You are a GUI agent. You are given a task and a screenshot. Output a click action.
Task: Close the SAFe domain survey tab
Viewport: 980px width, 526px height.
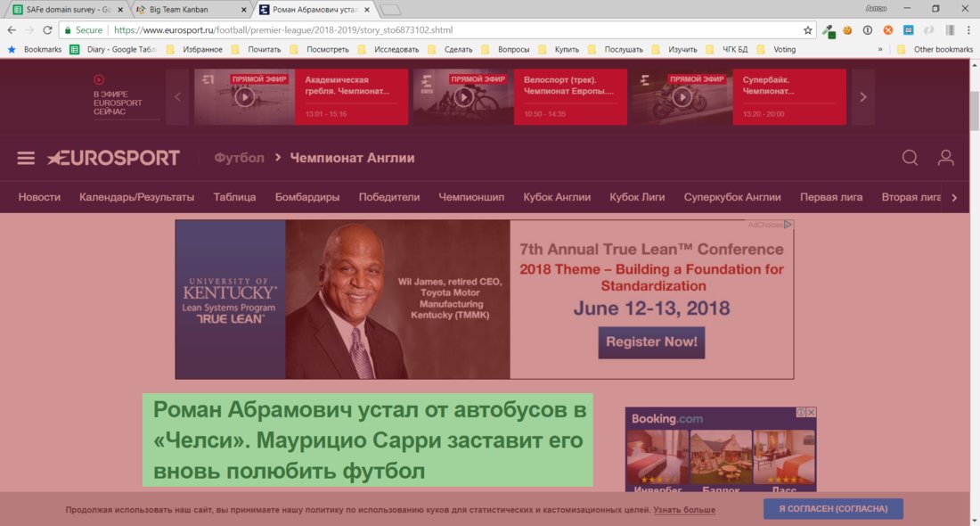pos(120,10)
